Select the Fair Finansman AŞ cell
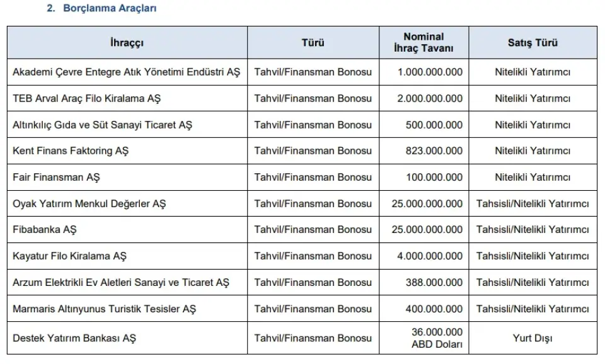605x364 pixels. pyautogui.click(x=127, y=178)
